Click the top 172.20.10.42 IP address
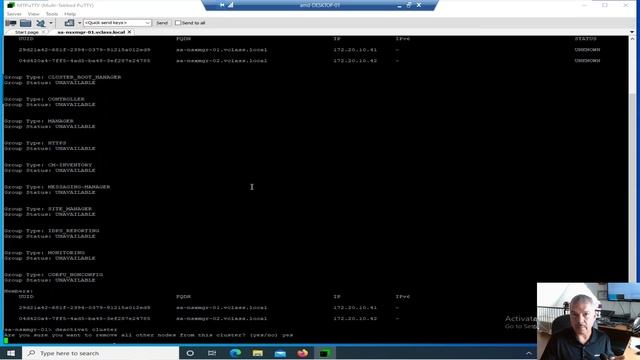 click(x=355, y=61)
